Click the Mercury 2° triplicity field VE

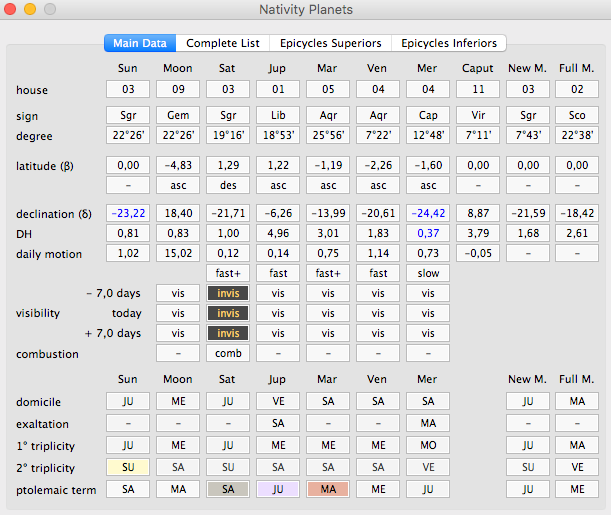point(428,467)
